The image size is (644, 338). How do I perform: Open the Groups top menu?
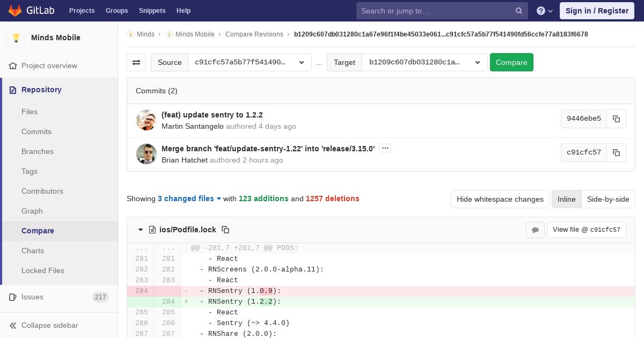116,11
